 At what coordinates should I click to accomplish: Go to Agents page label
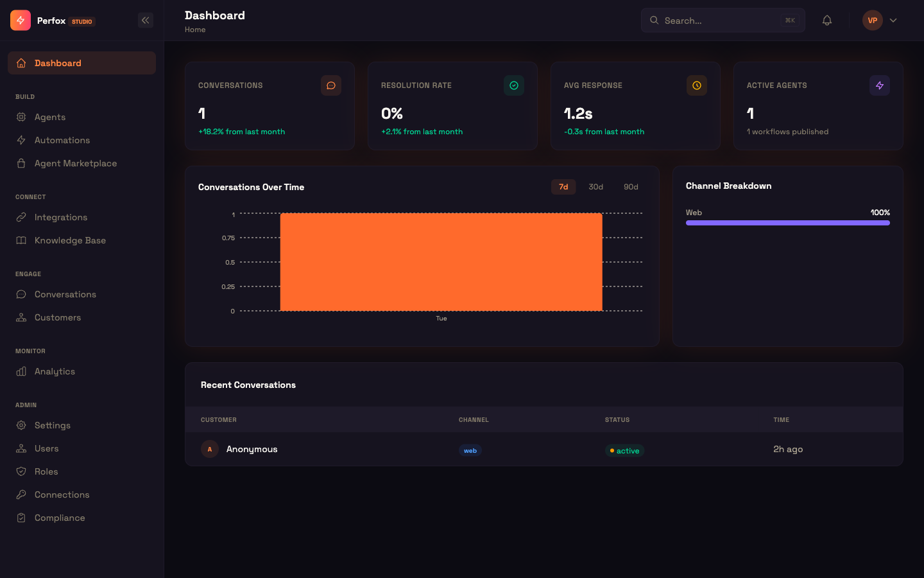tap(50, 117)
